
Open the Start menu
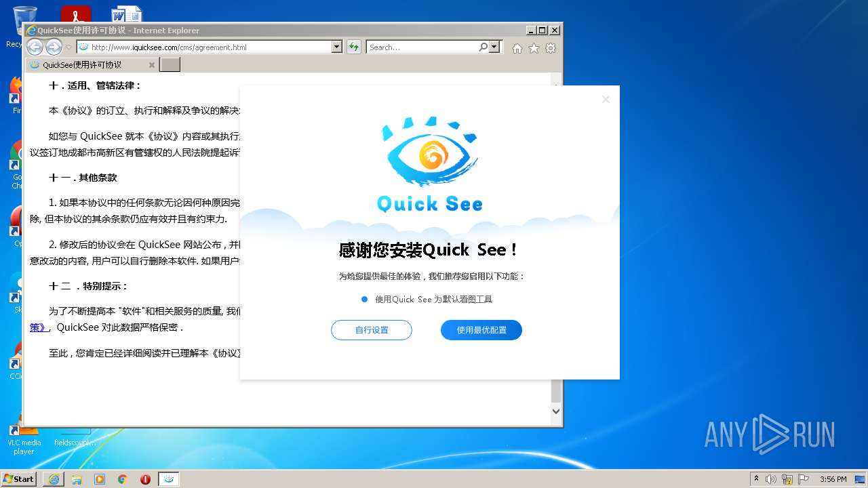pyautogui.click(x=19, y=479)
